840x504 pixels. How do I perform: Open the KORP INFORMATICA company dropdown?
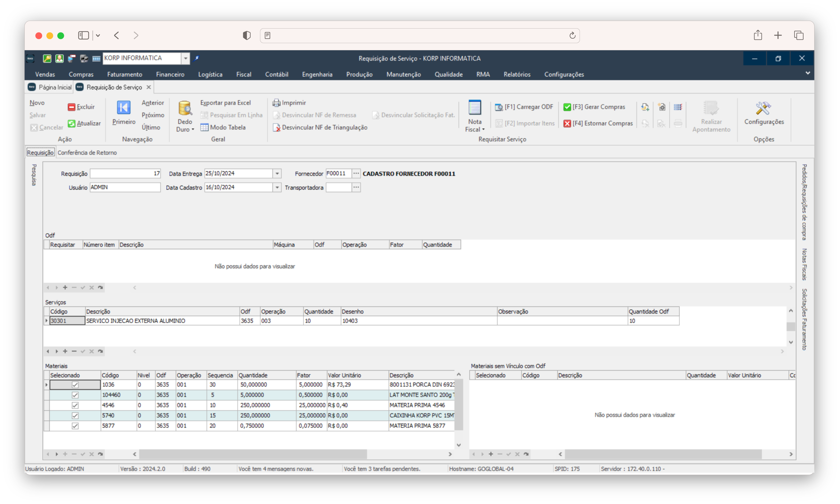click(x=185, y=58)
